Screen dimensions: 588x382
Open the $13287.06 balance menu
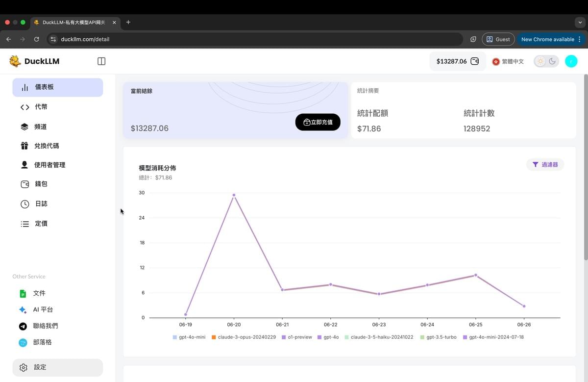[457, 61]
